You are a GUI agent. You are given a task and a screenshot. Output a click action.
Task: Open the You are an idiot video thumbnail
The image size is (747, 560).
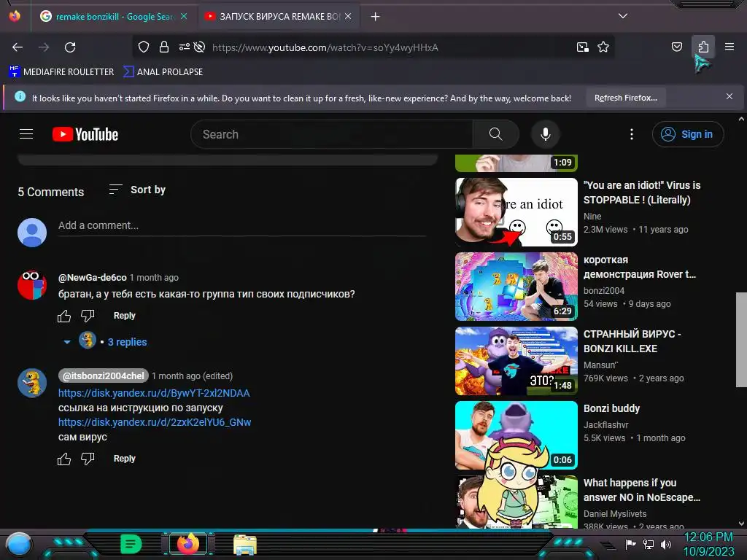tap(516, 212)
